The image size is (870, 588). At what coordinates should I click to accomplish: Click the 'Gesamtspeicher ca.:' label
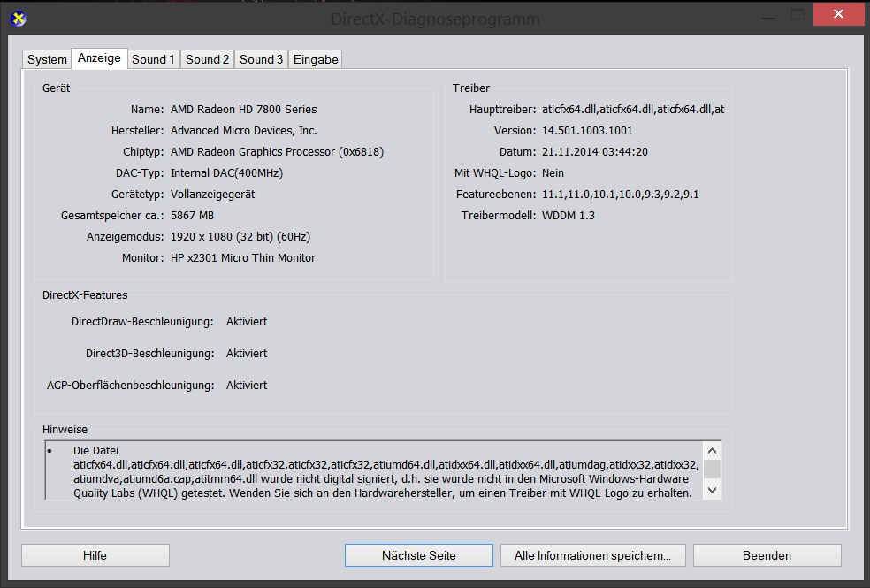coord(112,215)
